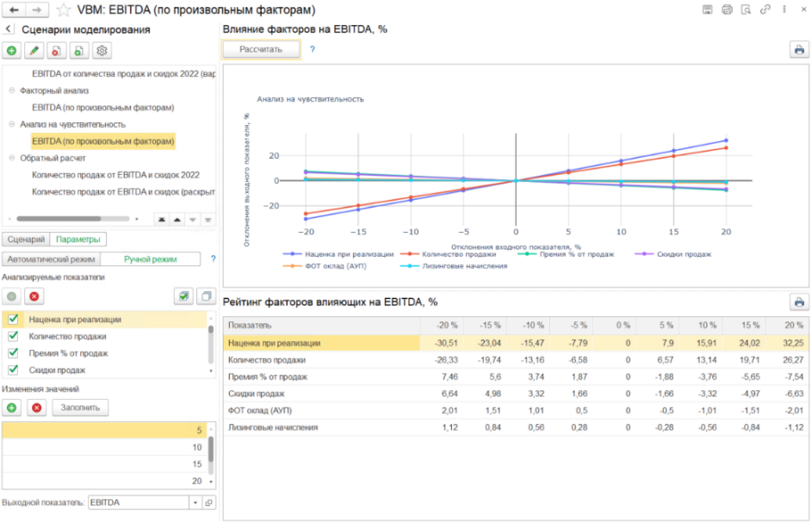The image size is (812, 523).
Task: Open scenario settings with the gear icon
Action: click(x=102, y=51)
